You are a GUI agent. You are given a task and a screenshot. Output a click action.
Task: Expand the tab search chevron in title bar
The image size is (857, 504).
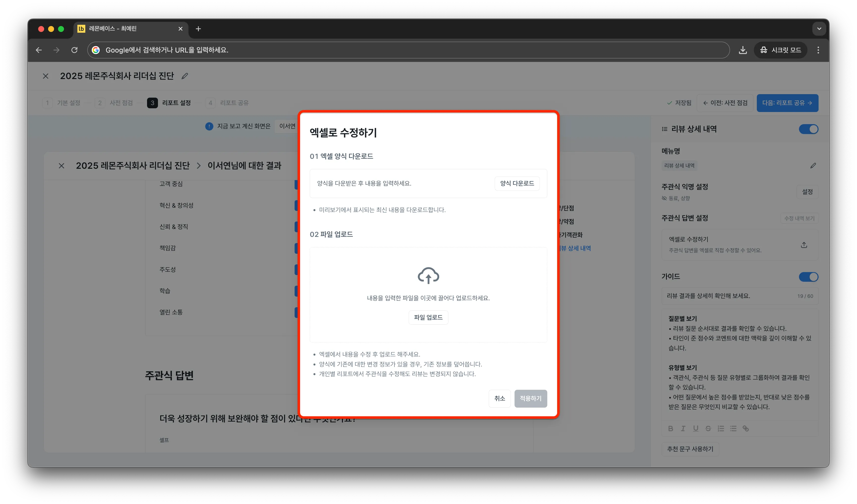pos(819,29)
